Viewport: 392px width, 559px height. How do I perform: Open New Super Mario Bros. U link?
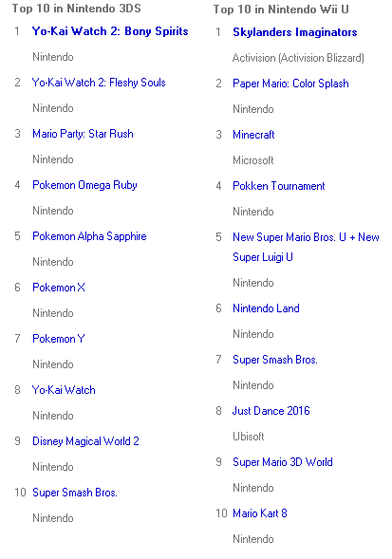point(306,247)
